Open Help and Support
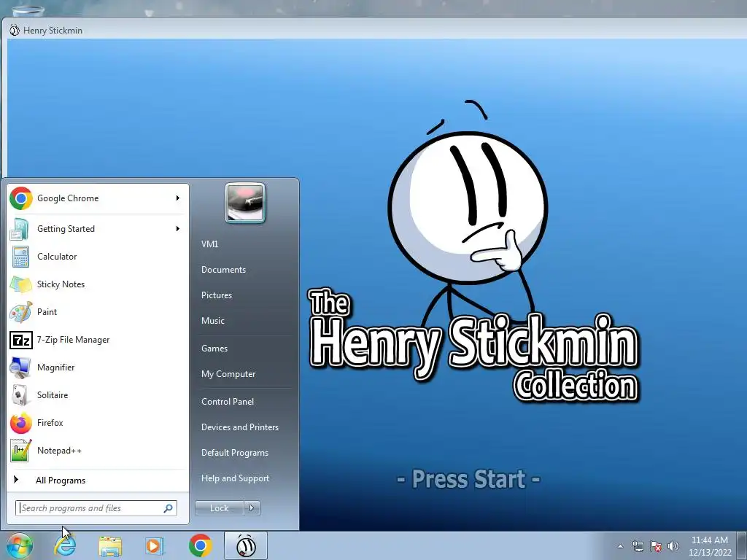747x560 pixels. click(236, 478)
